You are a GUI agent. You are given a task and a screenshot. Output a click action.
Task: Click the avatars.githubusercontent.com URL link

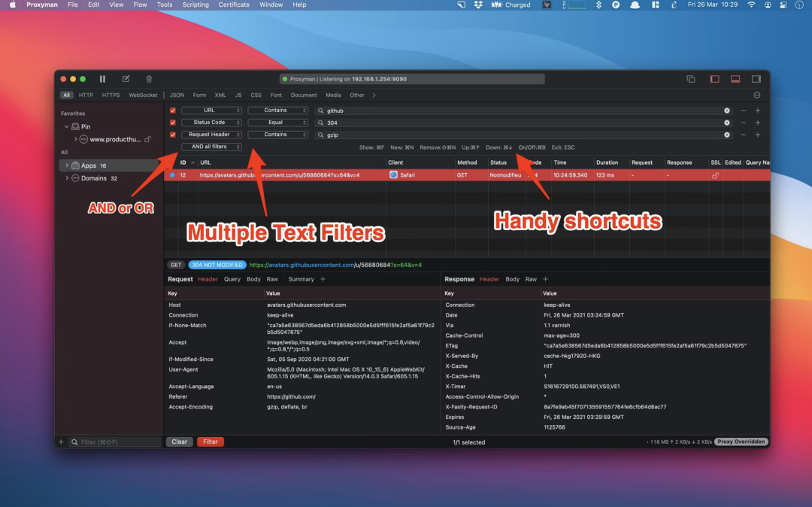point(335,265)
